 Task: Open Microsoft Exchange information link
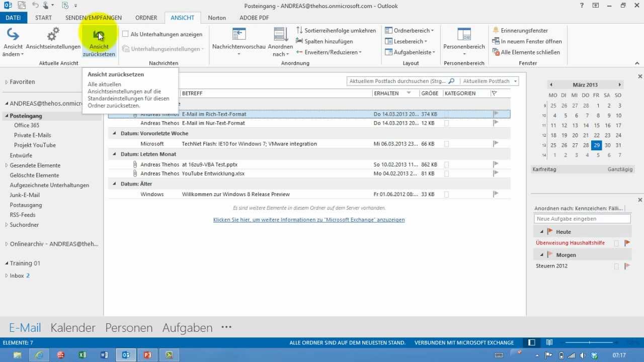[309, 220]
